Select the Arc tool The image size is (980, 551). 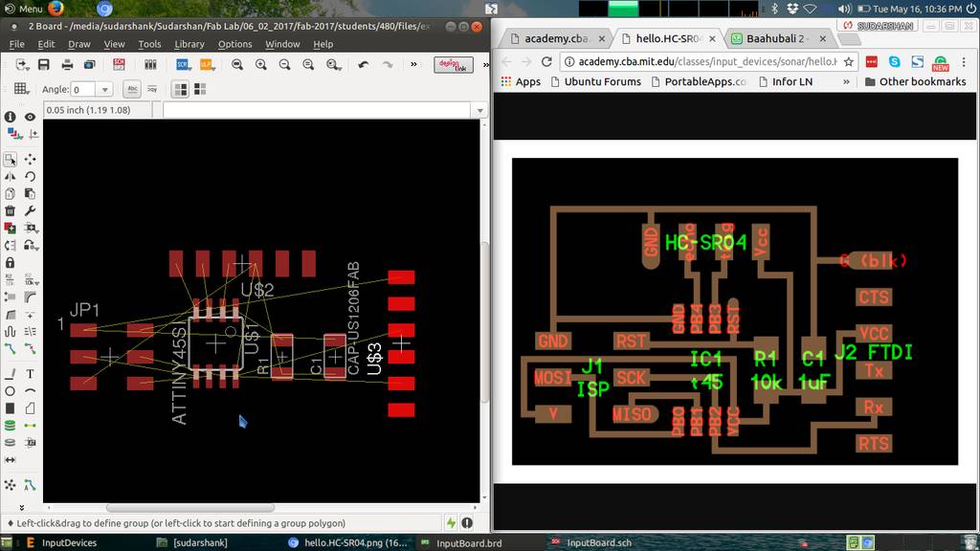tap(30, 391)
